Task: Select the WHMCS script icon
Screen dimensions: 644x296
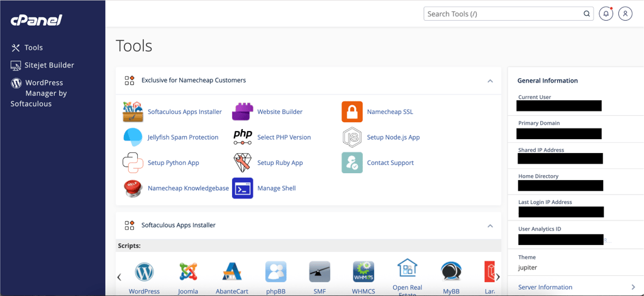Action: [x=364, y=271]
